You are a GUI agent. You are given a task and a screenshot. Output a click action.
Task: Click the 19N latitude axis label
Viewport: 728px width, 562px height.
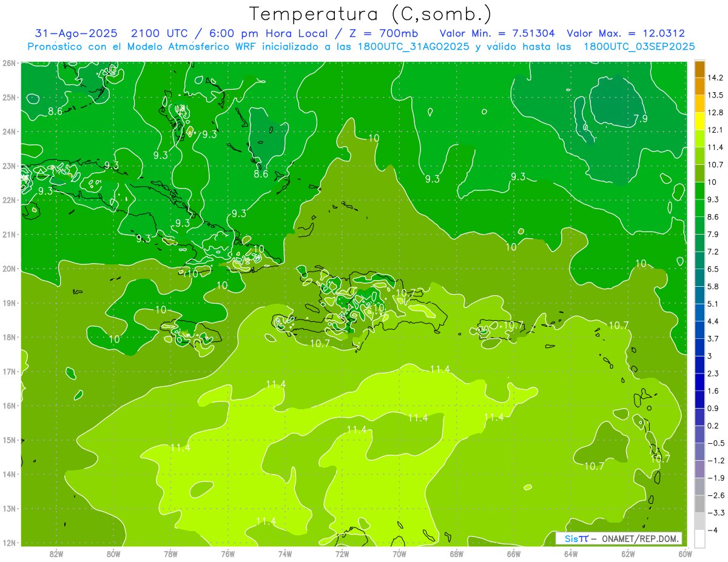coord(8,303)
